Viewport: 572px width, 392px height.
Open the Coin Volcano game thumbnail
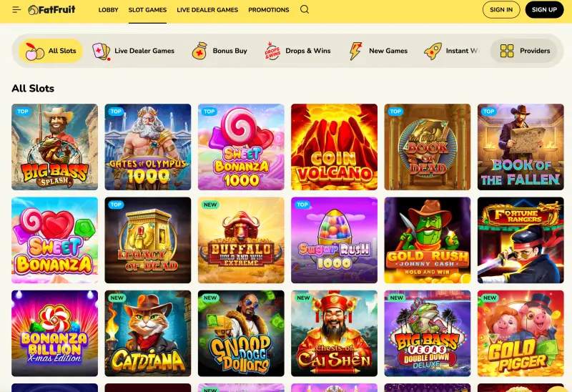[334, 147]
